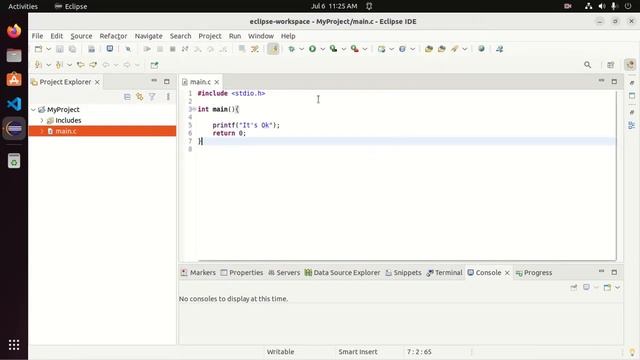
Task: Open the Project menu
Action: [210, 36]
